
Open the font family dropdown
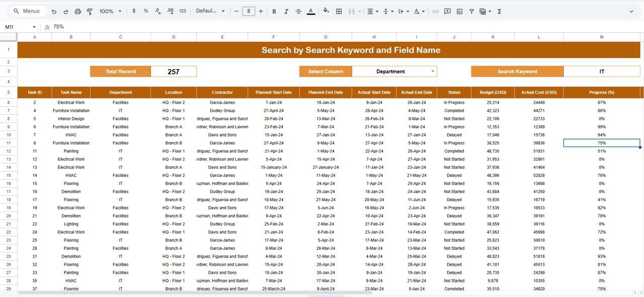[210, 11]
